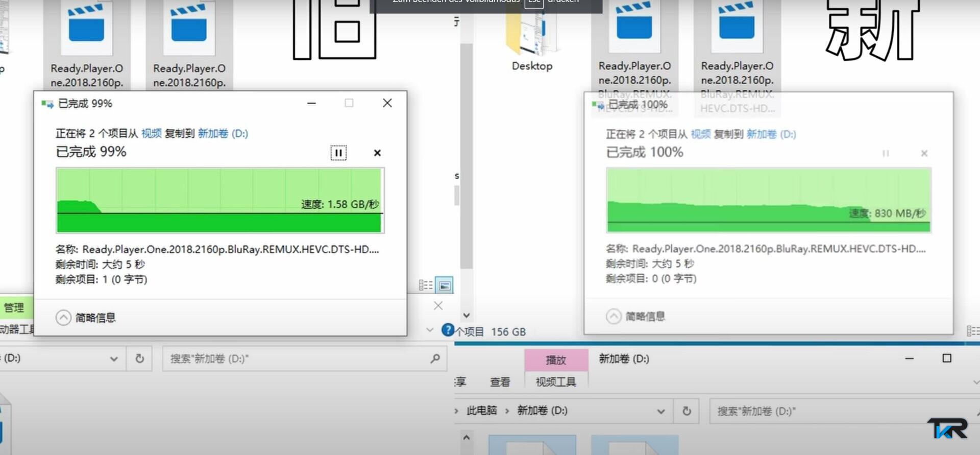The height and width of the screenshot is (455, 980).
Task: Expand the chevron after 此电脑 in breadcrumb
Action: tap(507, 411)
